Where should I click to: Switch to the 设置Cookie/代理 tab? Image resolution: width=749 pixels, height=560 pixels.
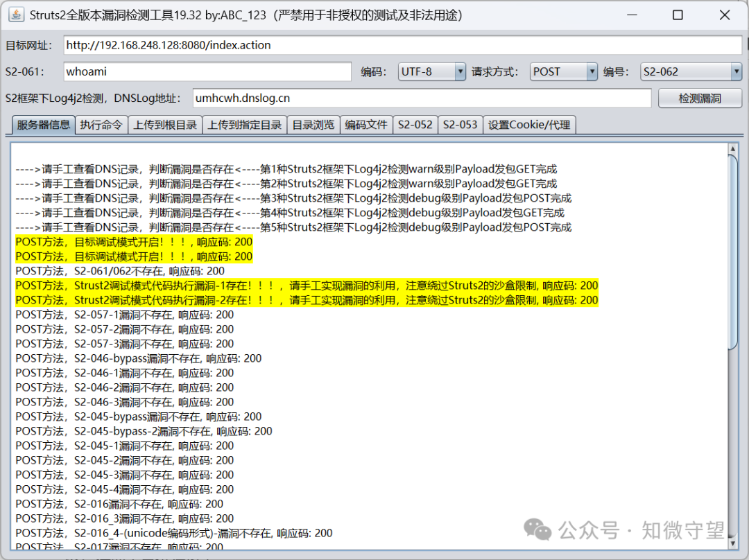[x=528, y=125]
